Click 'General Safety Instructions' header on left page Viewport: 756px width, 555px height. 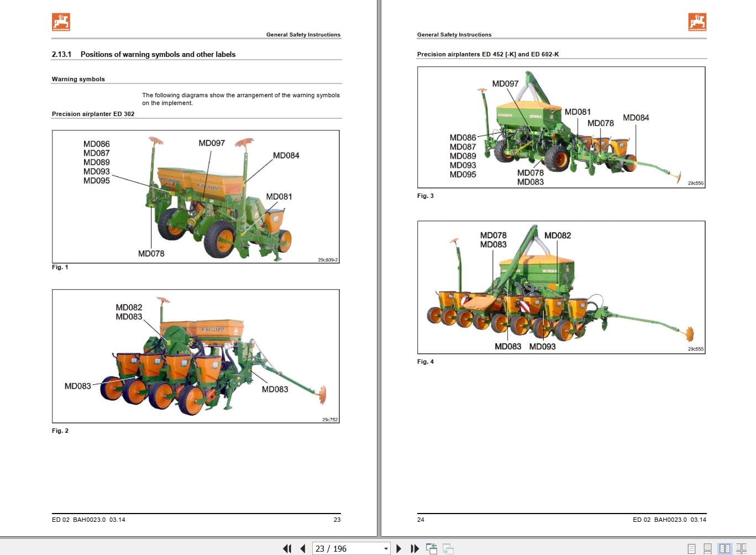pyautogui.click(x=303, y=34)
